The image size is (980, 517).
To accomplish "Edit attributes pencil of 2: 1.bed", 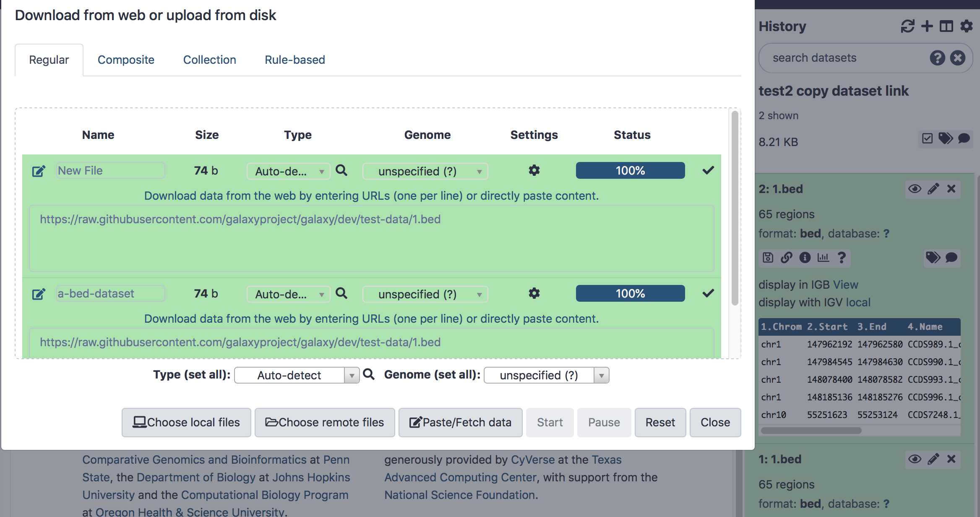I will click(933, 189).
